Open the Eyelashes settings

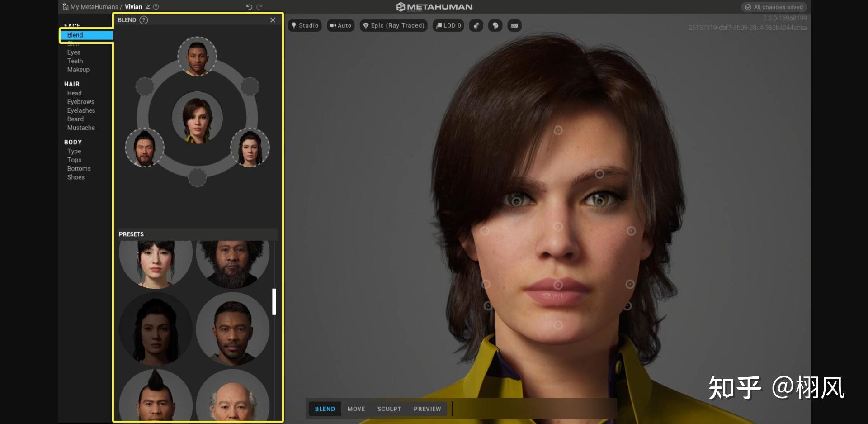(81, 110)
